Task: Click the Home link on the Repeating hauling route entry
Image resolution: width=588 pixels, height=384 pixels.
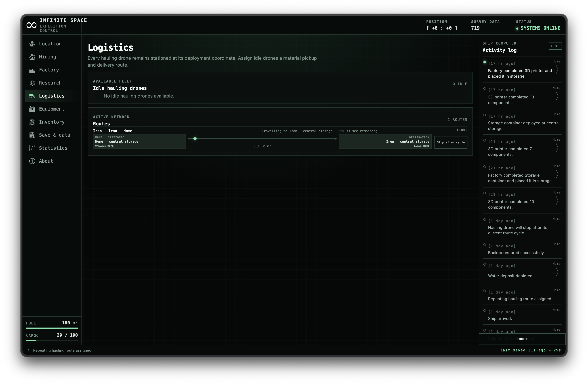Action: click(556, 290)
